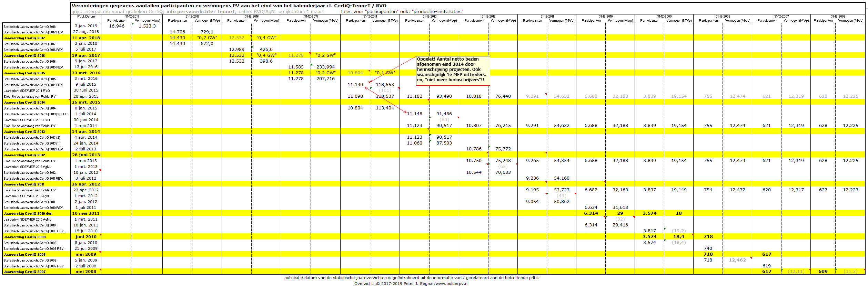
Task: Select the 9.054 participants value
Action: [x=532, y=202]
